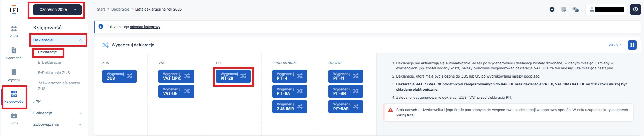Go to Start breadcrumb
This screenshot has height=137, width=644.
tap(101, 10)
